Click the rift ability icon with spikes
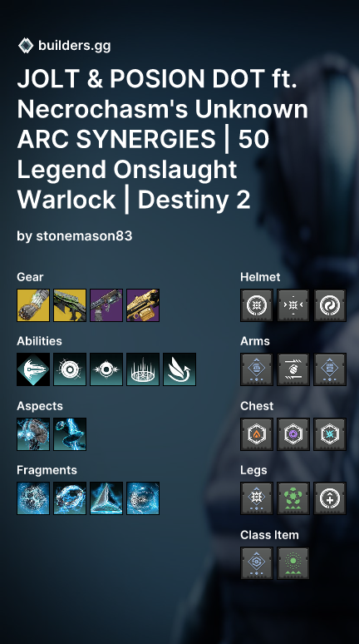Screen dimensions: 359x644 143,369
